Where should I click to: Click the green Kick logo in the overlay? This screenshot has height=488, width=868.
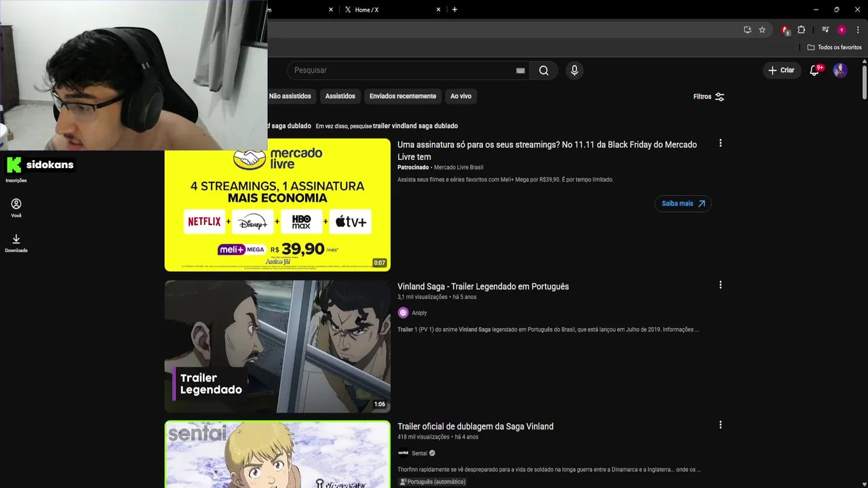point(14,165)
